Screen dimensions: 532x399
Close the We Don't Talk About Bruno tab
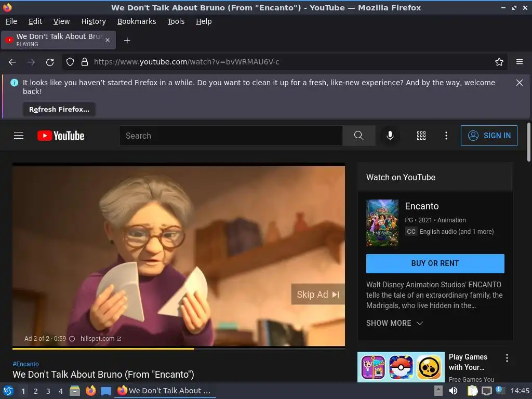tap(107, 40)
